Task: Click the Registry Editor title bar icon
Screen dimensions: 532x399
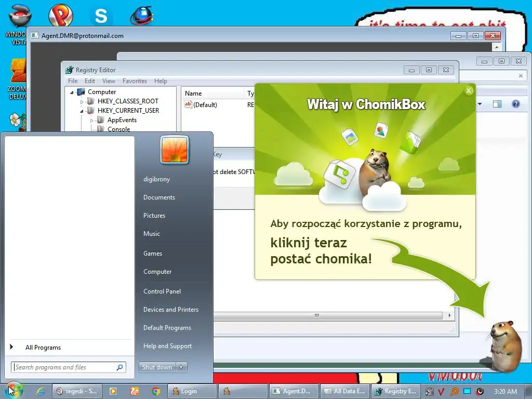Action: click(70, 70)
